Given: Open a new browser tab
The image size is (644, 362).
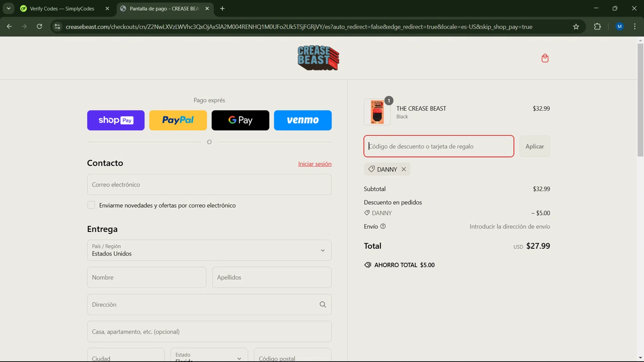Looking at the screenshot, I should (222, 9).
